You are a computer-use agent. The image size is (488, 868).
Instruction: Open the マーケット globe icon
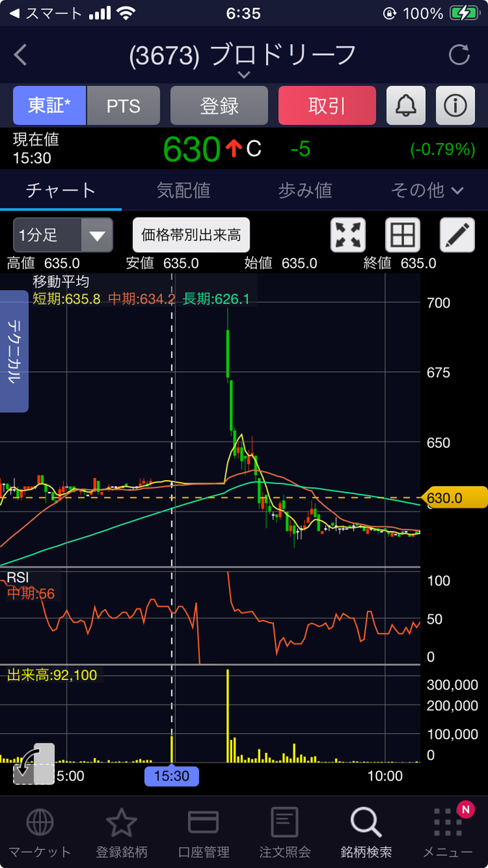point(40,822)
